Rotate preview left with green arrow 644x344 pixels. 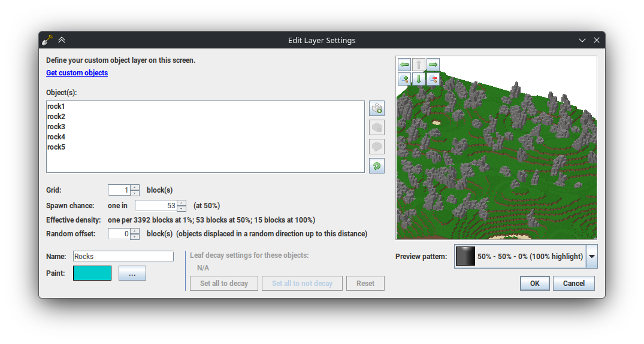tap(404, 64)
